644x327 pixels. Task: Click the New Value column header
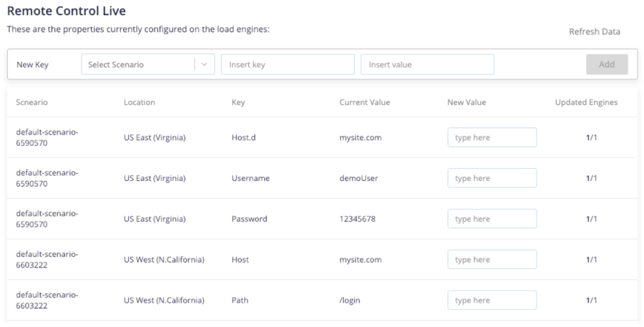tap(467, 102)
